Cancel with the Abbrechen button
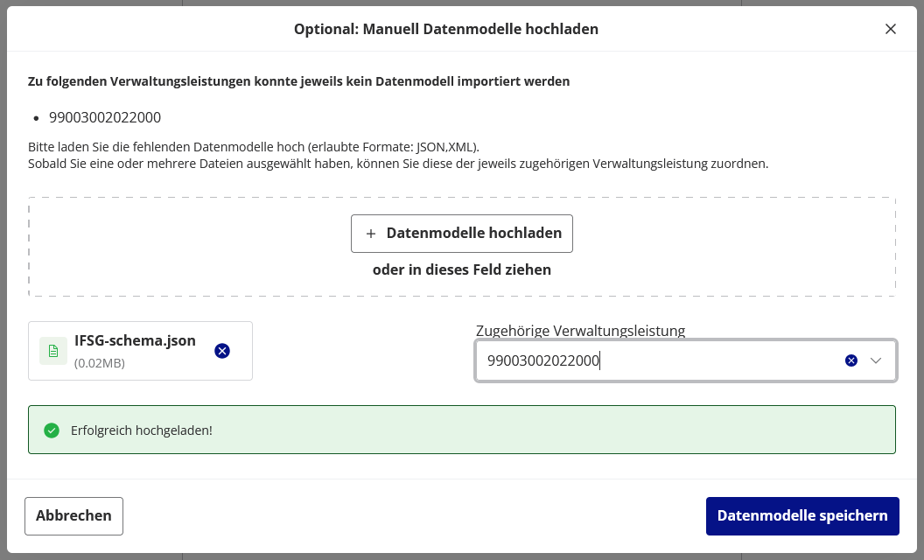This screenshot has height=560, width=924. pos(73,515)
